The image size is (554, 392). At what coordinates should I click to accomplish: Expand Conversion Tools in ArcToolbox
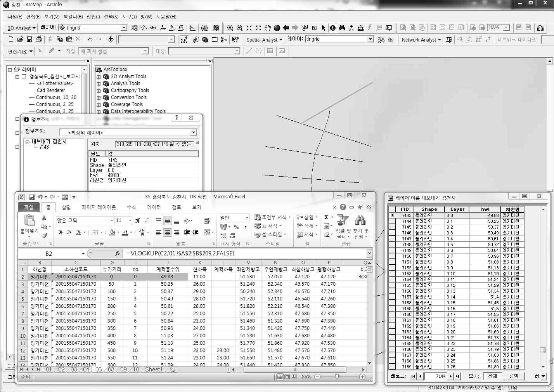click(x=99, y=97)
